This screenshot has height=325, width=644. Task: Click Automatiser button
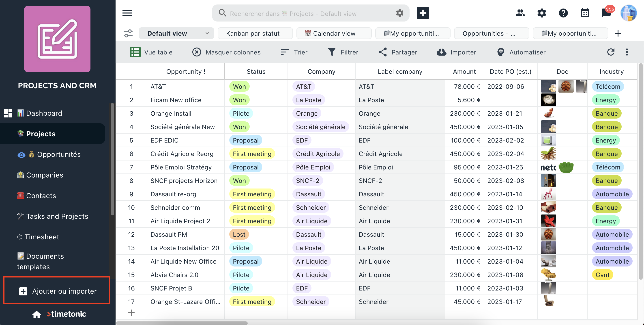point(521,52)
